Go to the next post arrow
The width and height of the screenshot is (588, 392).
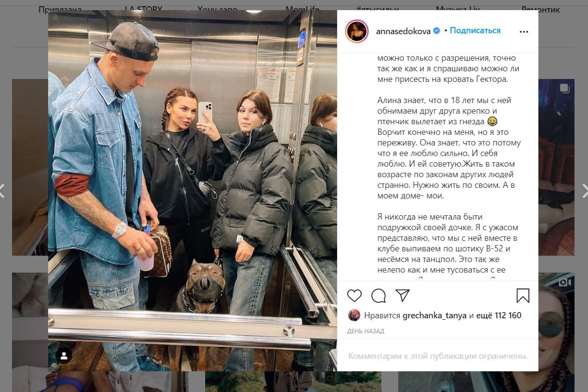584,191
